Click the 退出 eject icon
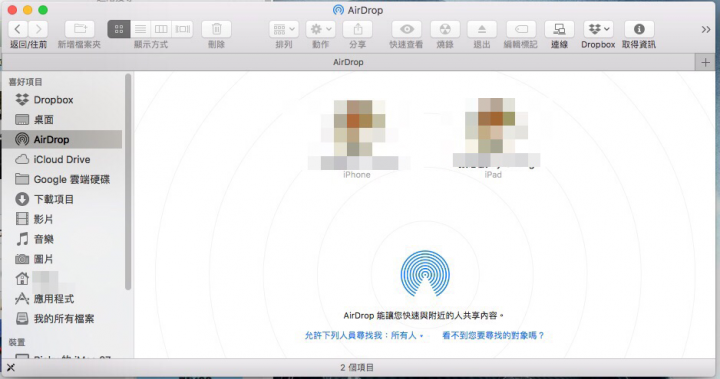 click(482, 29)
